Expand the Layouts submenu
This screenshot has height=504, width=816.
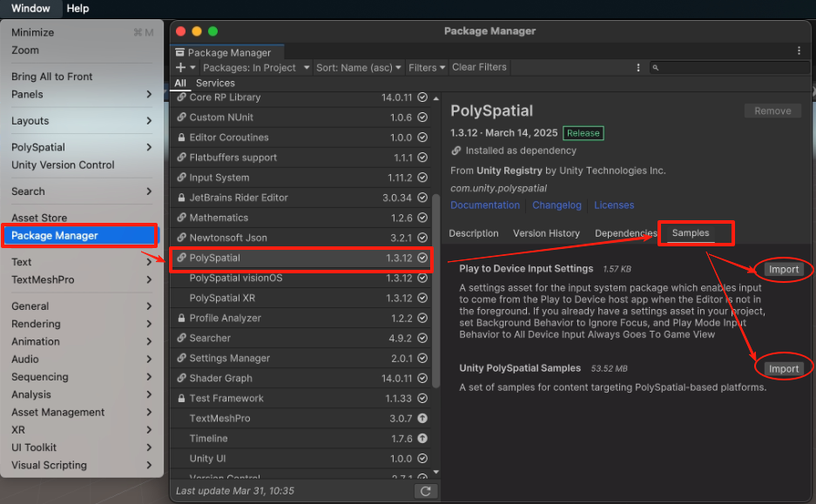click(149, 121)
